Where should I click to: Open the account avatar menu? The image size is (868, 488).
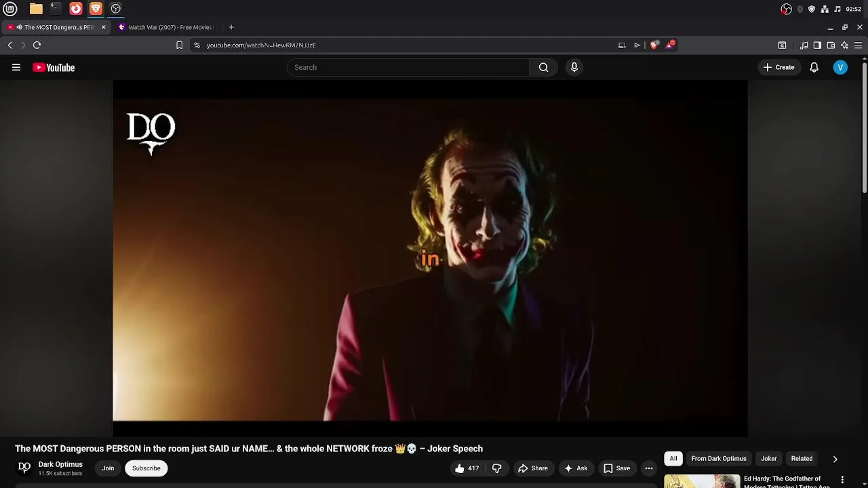pos(840,67)
